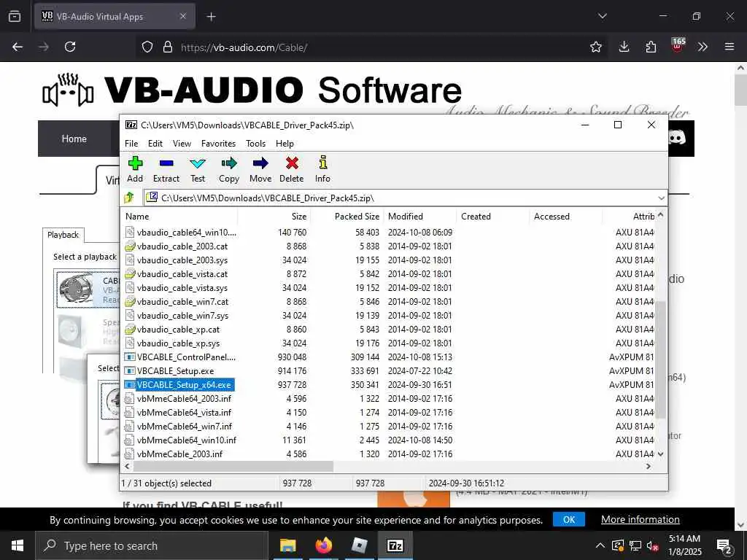Open the Edit menu in 7-Zip
The width and height of the screenshot is (747, 560).
(155, 144)
